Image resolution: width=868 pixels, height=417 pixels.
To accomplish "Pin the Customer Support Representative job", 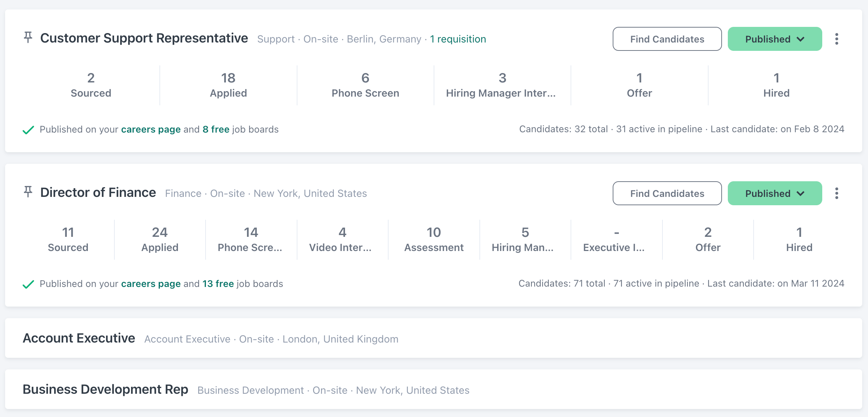I will [x=28, y=37].
